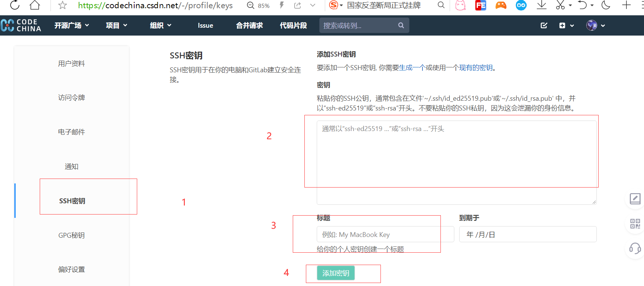Select 用户资料 in the sidebar

[x=71, y=64]
